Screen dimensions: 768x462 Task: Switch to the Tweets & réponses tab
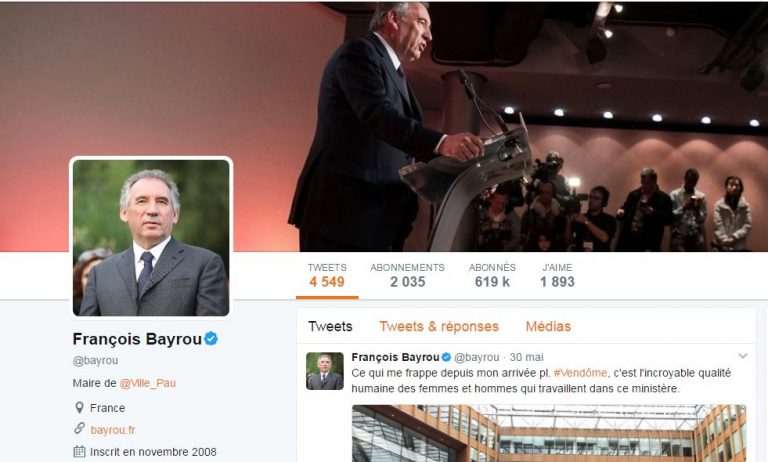(x=439, y=326)
